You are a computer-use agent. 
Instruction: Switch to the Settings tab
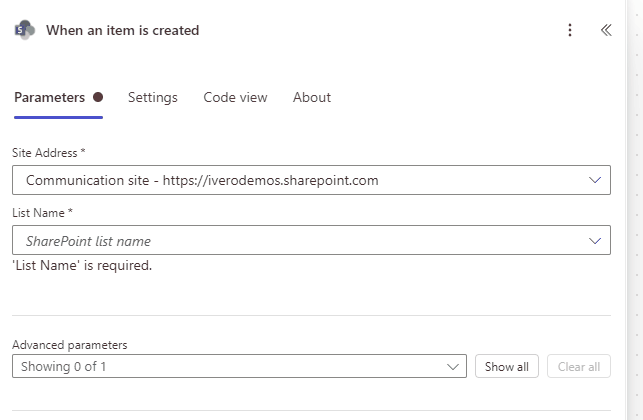153,98
